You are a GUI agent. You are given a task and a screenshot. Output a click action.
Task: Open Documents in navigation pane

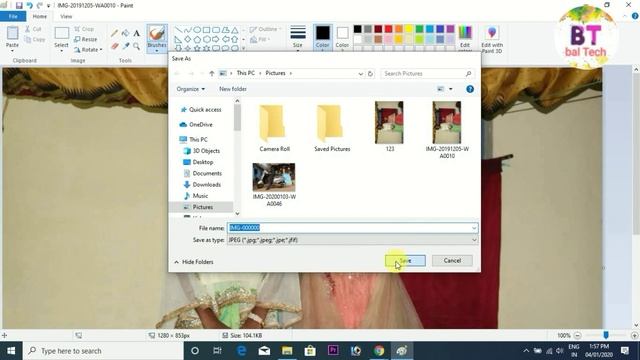tap(202, 173)
